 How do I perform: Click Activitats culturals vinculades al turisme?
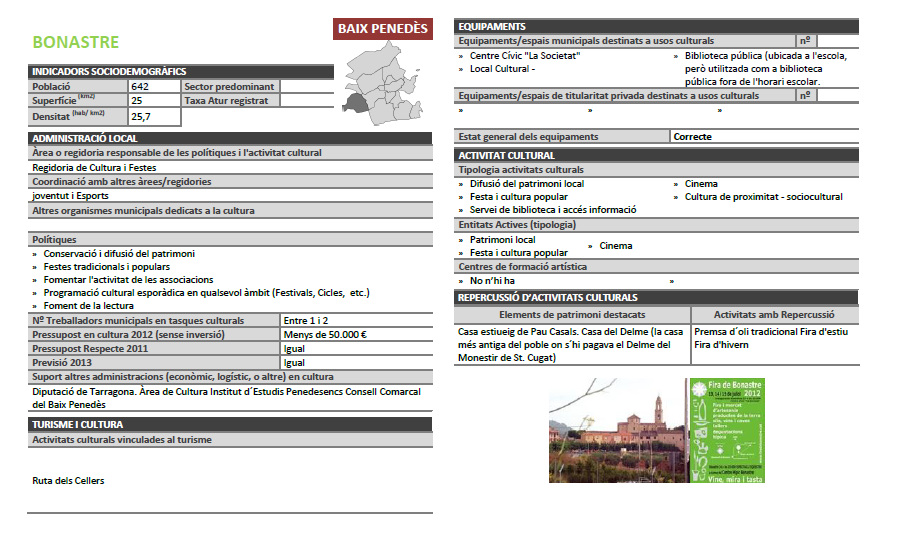(x=122, y=440)
